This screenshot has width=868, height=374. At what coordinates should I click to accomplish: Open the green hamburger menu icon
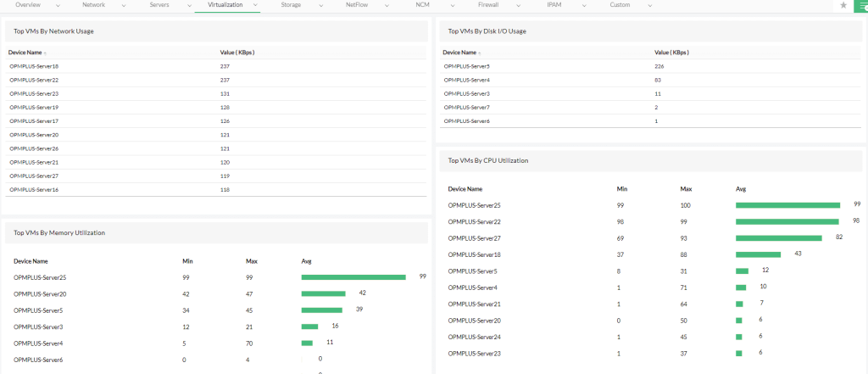[x=860, y=5]
